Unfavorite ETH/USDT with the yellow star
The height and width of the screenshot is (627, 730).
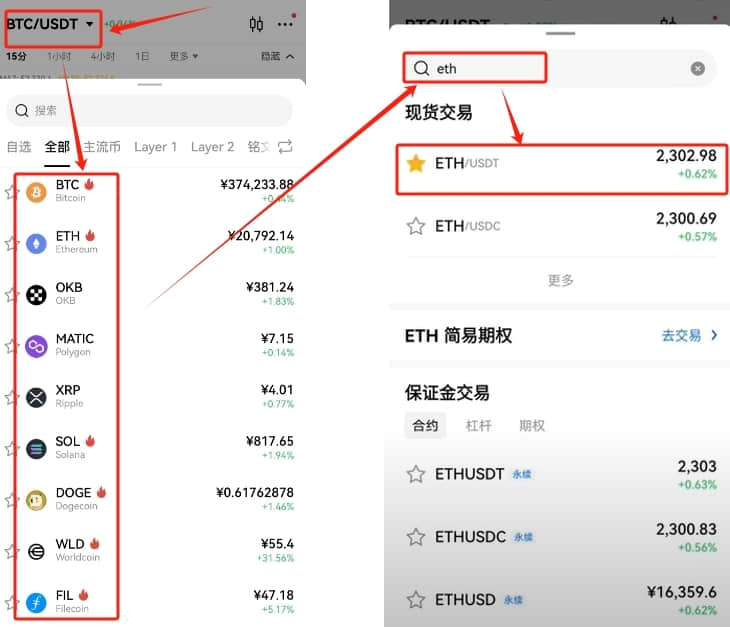pyautogui.click(x=416, y=163)
